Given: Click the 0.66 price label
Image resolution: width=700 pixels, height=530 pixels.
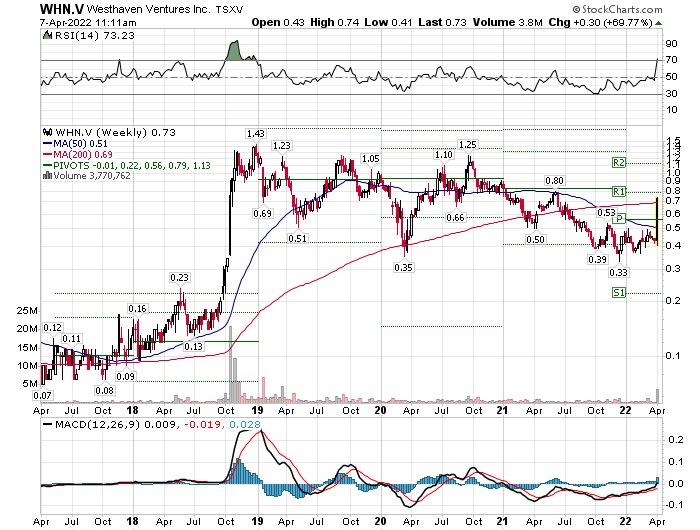Looking at the screenshot, I should coord(455,217).
